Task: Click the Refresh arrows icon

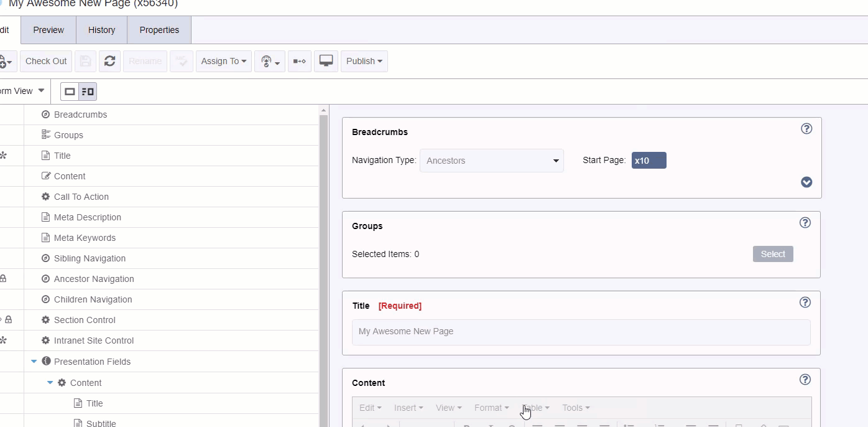Action: click(x=110, y=61)
